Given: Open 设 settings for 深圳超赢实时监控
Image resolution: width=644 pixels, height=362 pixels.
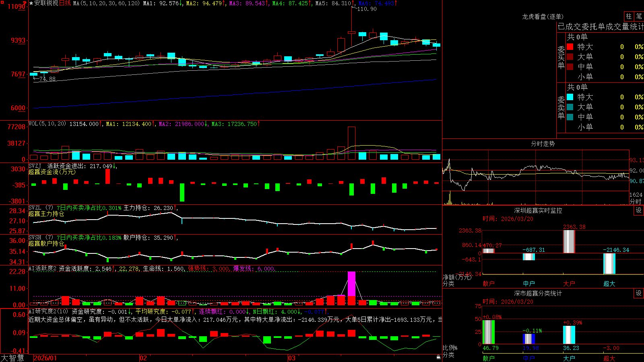Looking at the screenshot, I should pos(639,210).
